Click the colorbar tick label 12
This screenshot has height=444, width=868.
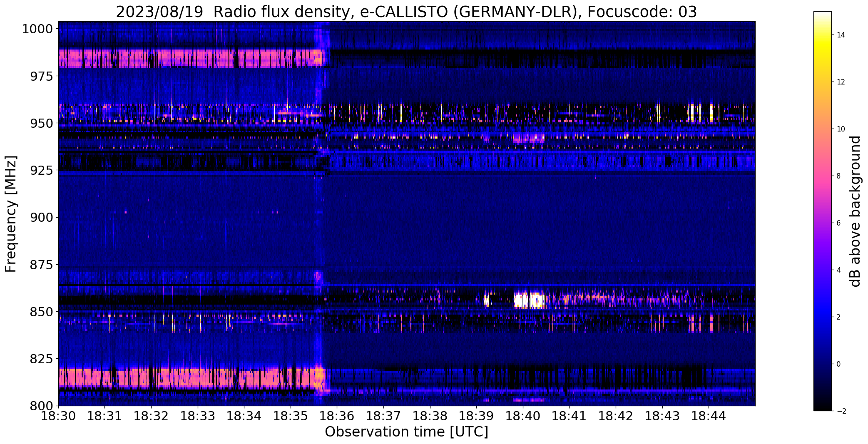(x=841, y=82)
